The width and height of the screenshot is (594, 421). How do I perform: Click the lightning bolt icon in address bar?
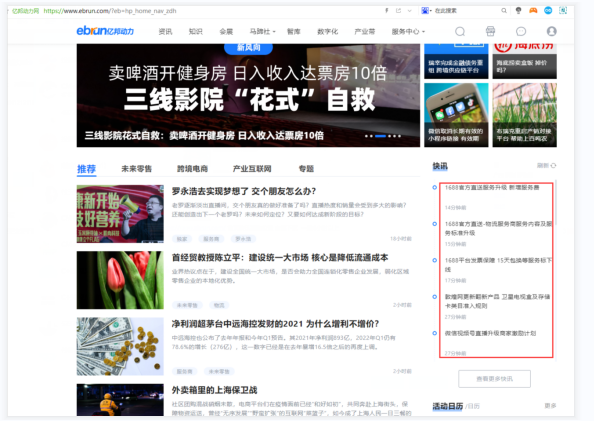(386, 11)
